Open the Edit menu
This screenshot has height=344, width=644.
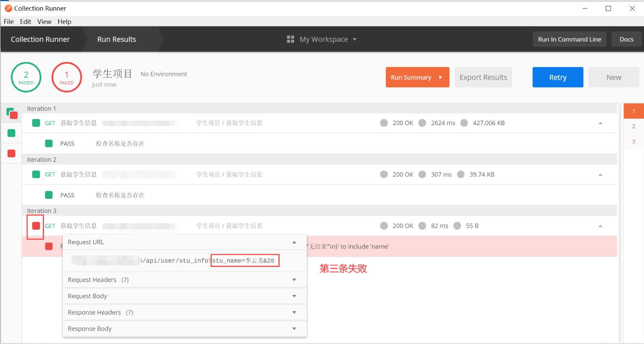pyautogui.click(x=25, y=21)
